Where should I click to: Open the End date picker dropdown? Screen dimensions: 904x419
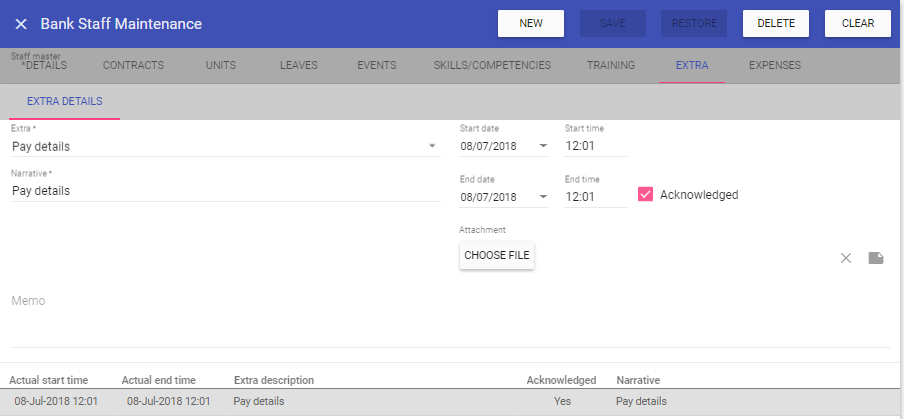pyautogui.click(x=543, y=197)
